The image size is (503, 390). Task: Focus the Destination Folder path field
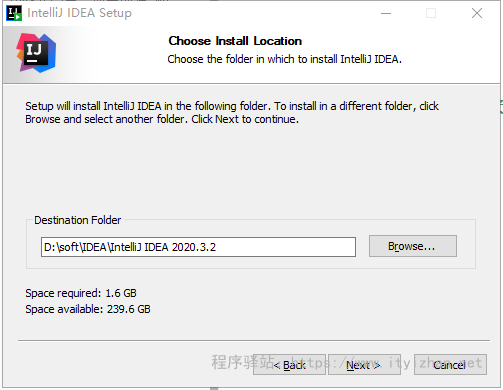click(x=198, y=247)
